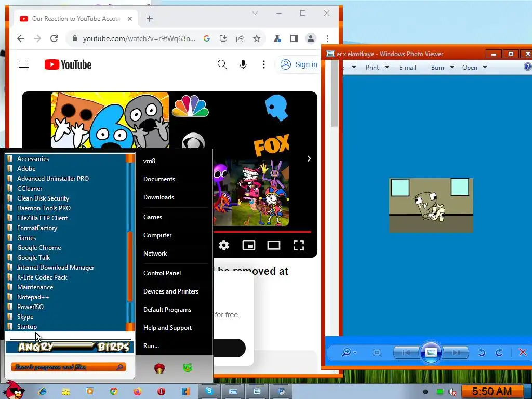Click YouTube search magnifier icon
This screenshot has height=399, width=532.
click(x=222, y=64)
